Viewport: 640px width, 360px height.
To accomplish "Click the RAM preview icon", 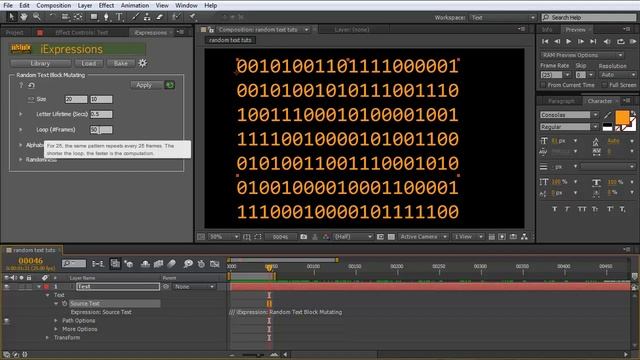I will 633,41.
